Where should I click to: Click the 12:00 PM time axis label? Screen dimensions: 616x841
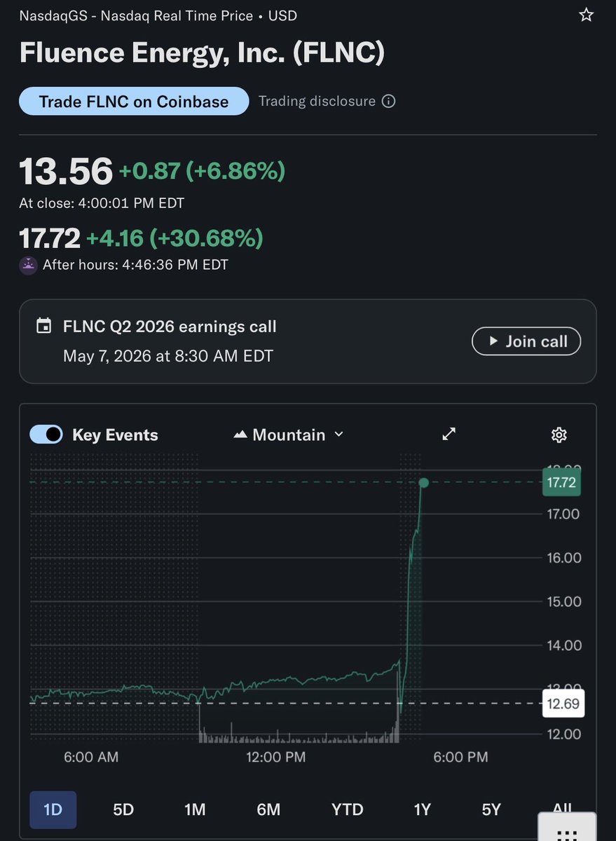276,757
